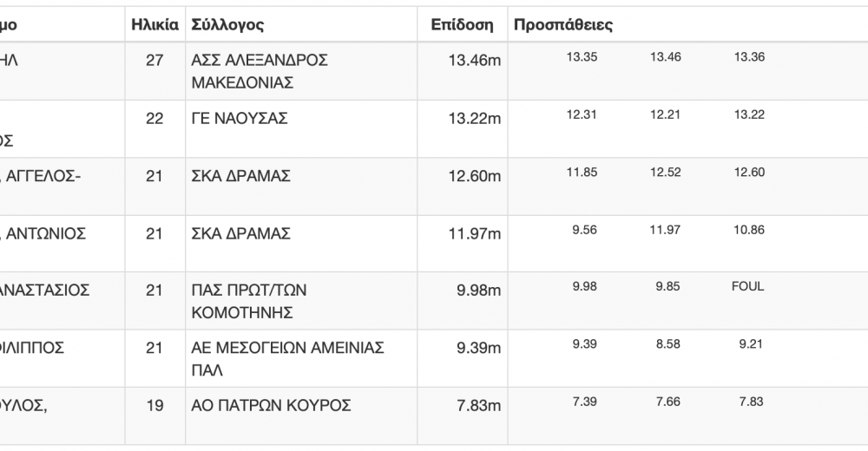
Task: Click the 7.83m performance result
Action: 478,406
